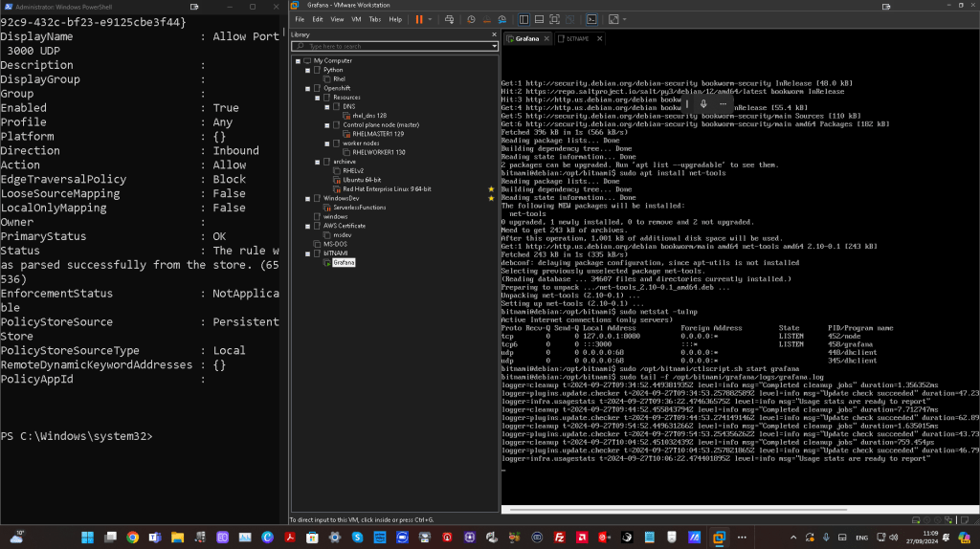Open Skype from the taskbar
Viewport: 980px width, 549px height.
pyautogui.click(x=358, y=538)
